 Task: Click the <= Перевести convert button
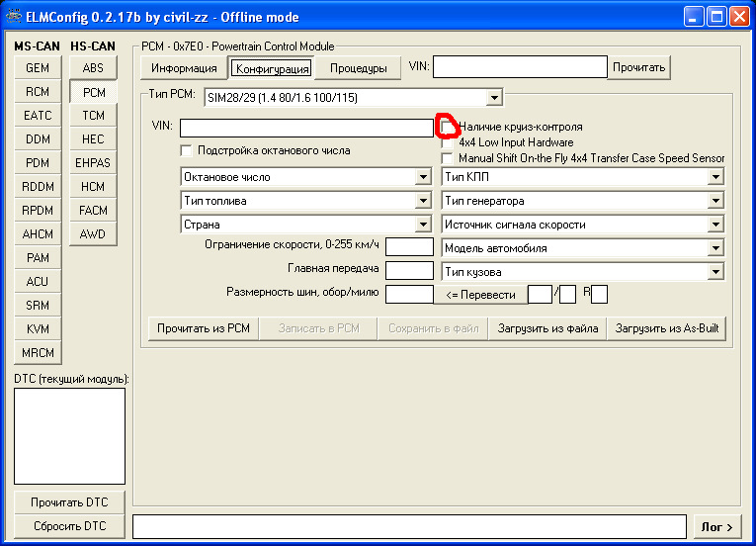480,295
